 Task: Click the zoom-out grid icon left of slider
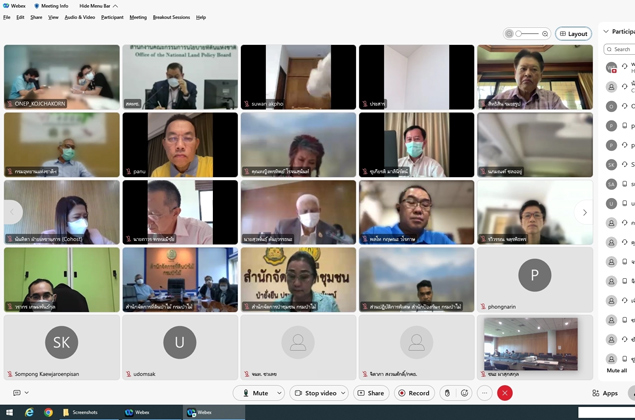point(509,34)
